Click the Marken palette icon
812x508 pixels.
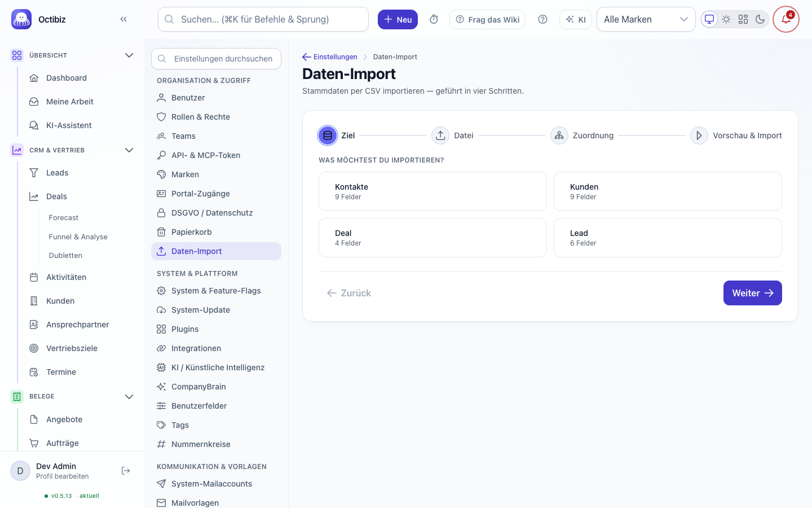pyautogui.click(x=161, y=174)
